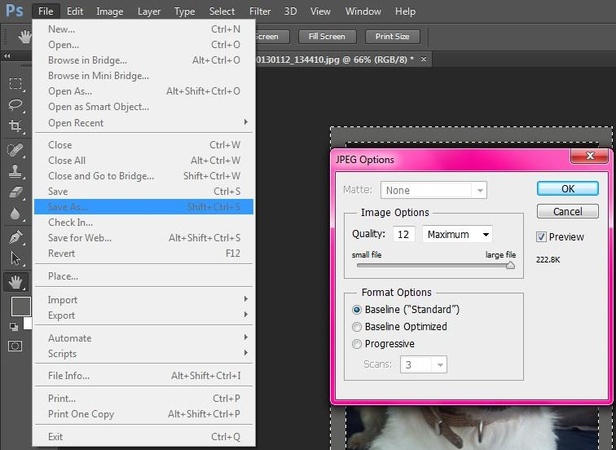Open the Select menu
This screenshot has width=616, height=450.
(x=222, y=11)
